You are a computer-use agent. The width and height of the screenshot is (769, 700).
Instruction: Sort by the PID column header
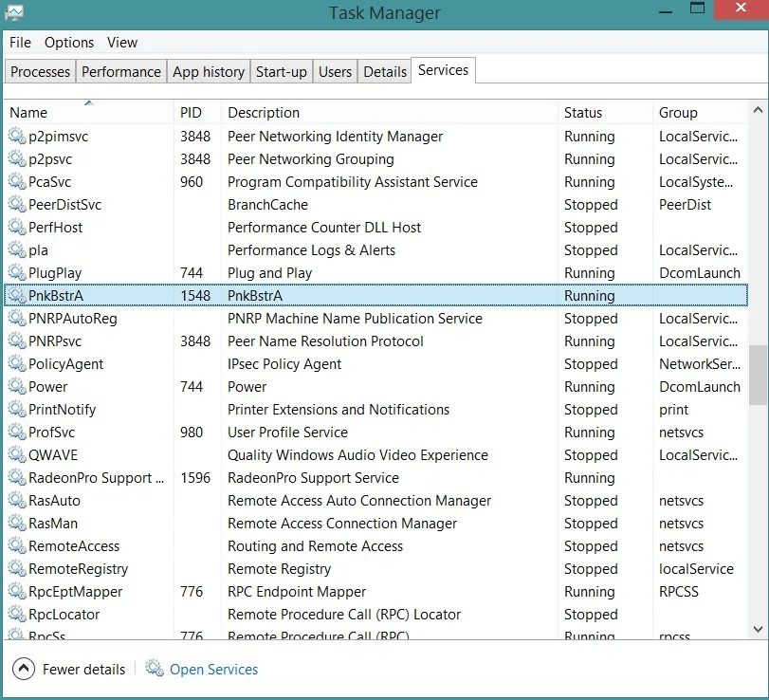tap(197, 112)
